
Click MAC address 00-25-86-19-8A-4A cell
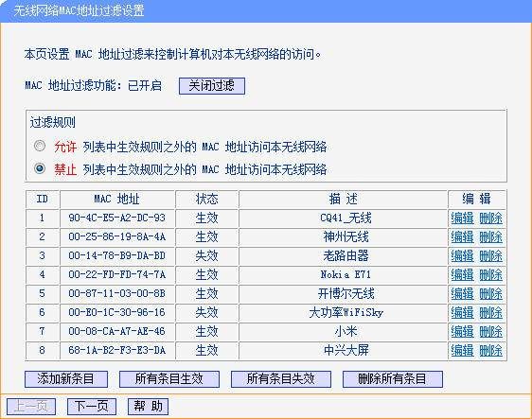click(117, 236)
